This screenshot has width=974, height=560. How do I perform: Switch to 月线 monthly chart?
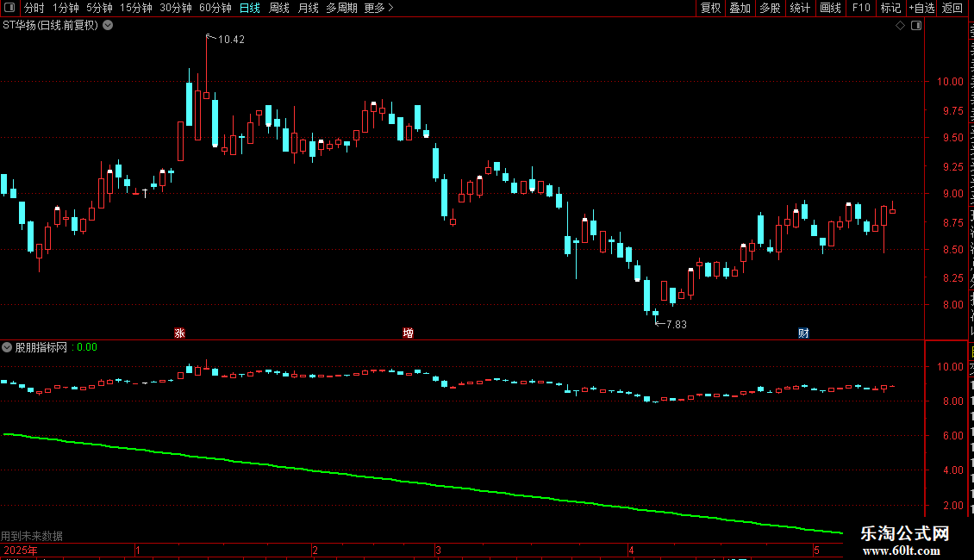[308, 8]
